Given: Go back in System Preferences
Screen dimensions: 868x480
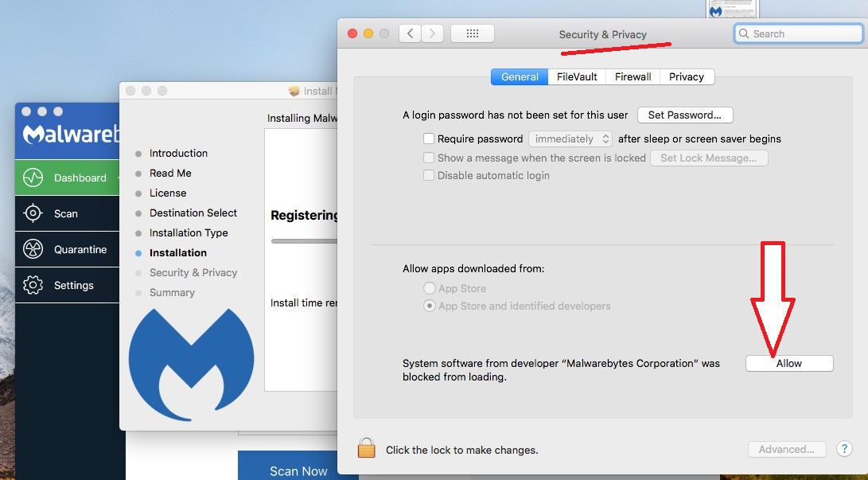Looking at the screenshot, I should point(410,33).
